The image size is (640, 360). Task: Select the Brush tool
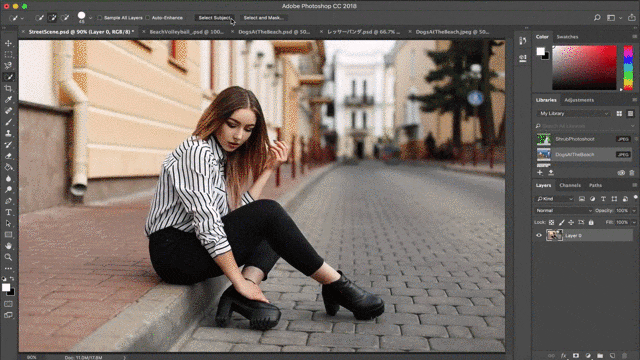point(8,122)
